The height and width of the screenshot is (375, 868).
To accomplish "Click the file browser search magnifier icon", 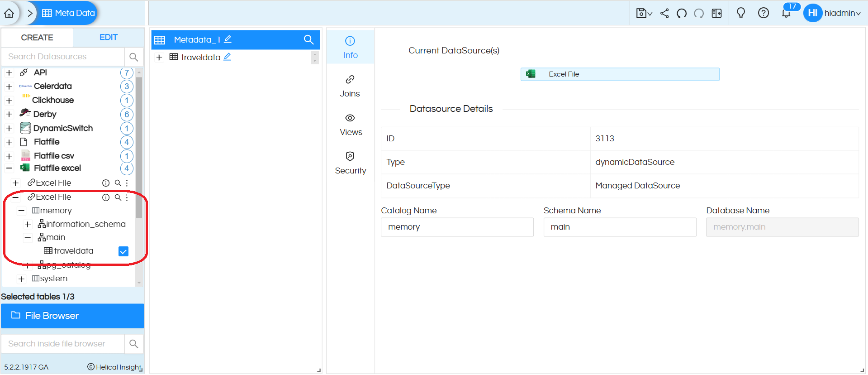I will click(x=134, y=344).
